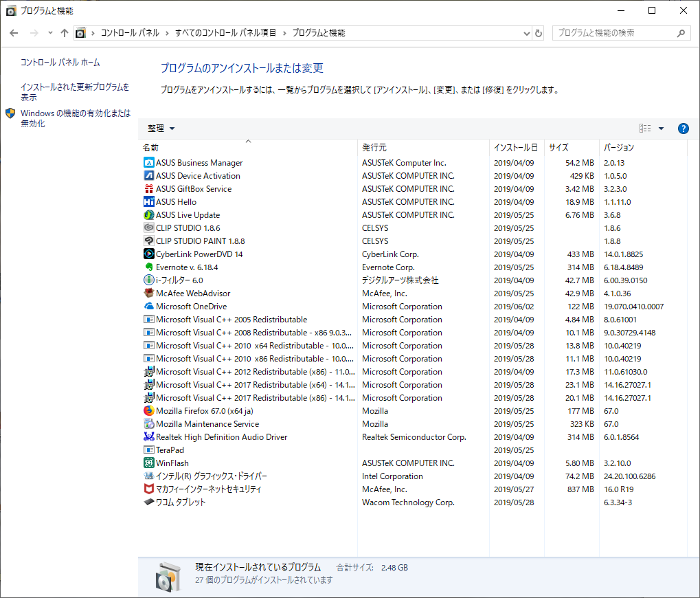This screenshot has width=700, height=598.
Task: Open the address bar history dropdown
Action: click(x=526, y=33)
